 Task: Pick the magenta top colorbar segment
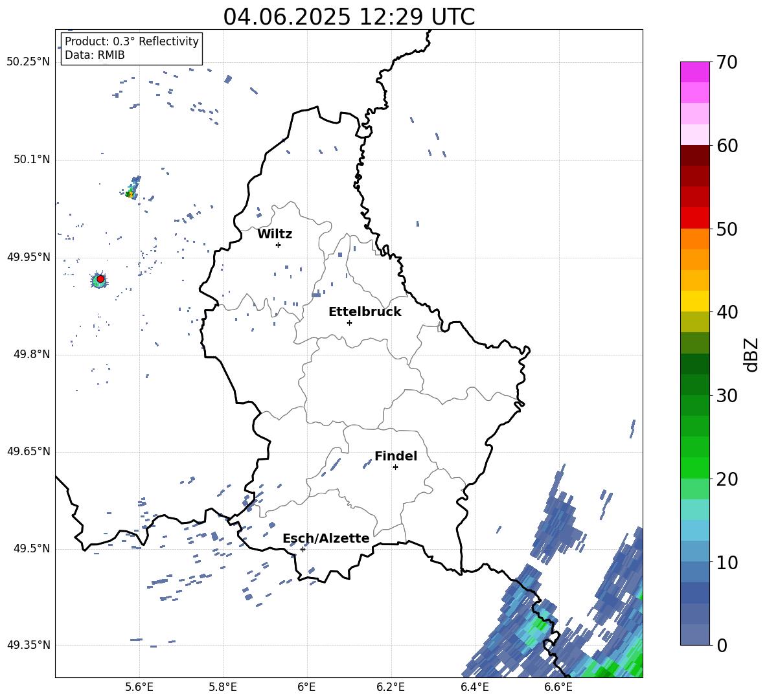(x=694, y=73)
